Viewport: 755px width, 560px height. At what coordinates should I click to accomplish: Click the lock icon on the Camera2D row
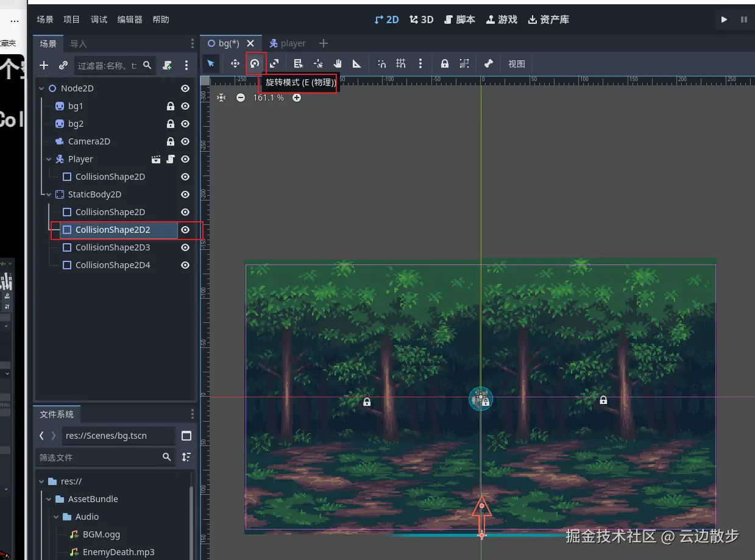point(171,141)
